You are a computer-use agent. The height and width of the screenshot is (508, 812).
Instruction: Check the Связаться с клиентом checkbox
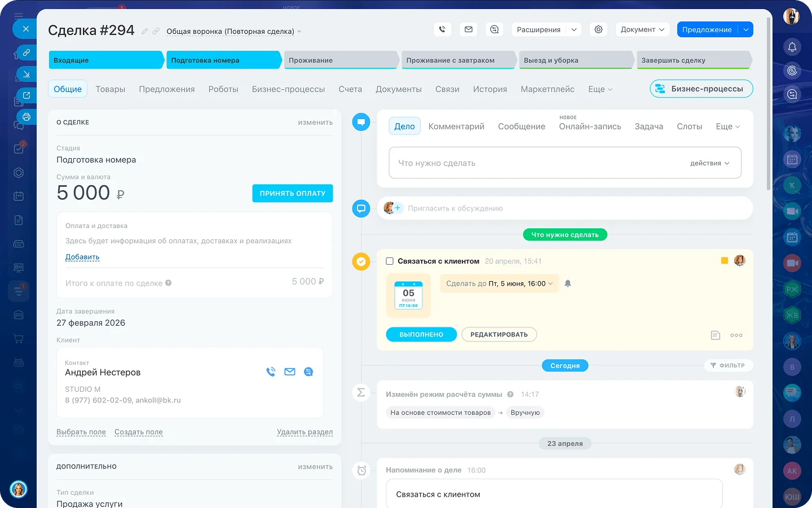tap(390, 261)
